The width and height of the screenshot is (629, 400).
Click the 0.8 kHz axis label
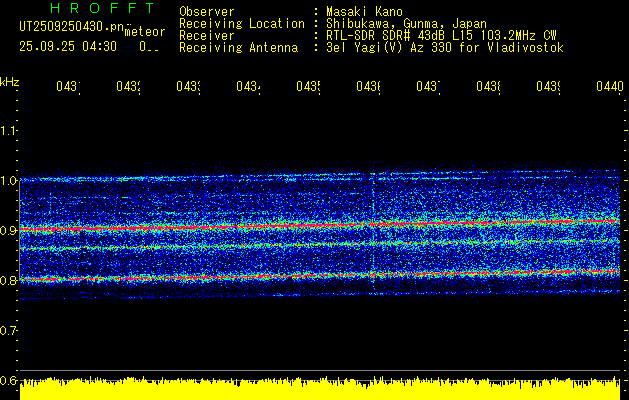(x=7, y=280)
